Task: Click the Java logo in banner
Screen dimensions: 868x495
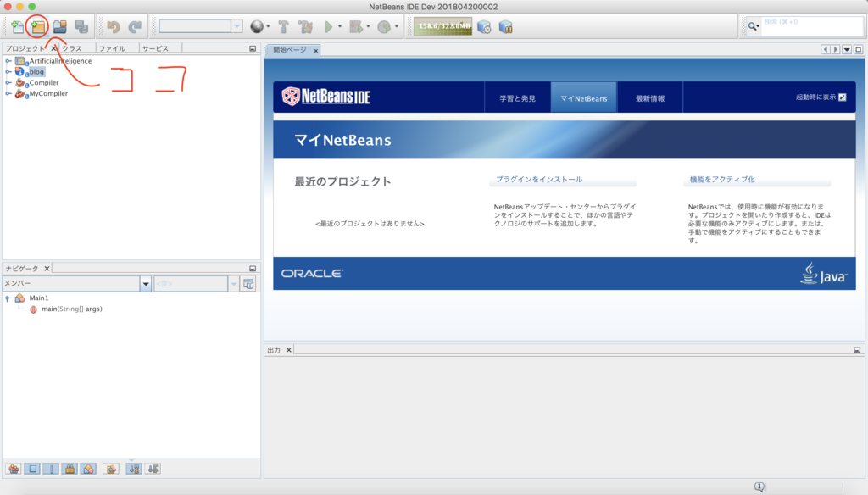Action: [824, 274]
